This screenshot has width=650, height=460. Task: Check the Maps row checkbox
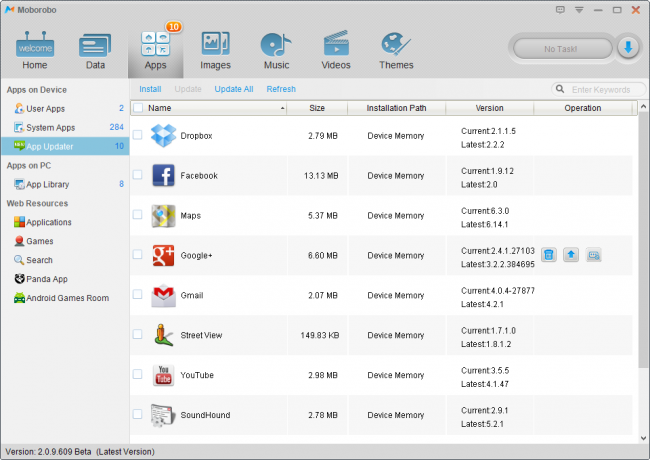coord(138,215)
